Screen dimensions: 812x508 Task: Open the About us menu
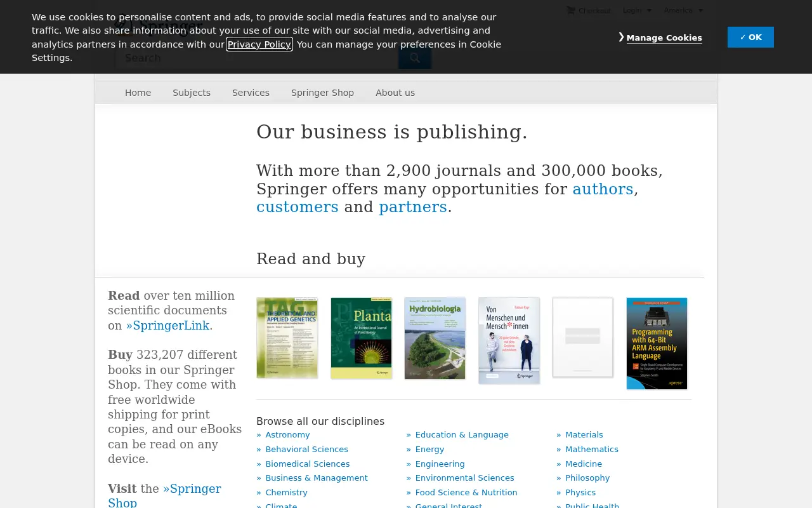(x=395, y=93)
